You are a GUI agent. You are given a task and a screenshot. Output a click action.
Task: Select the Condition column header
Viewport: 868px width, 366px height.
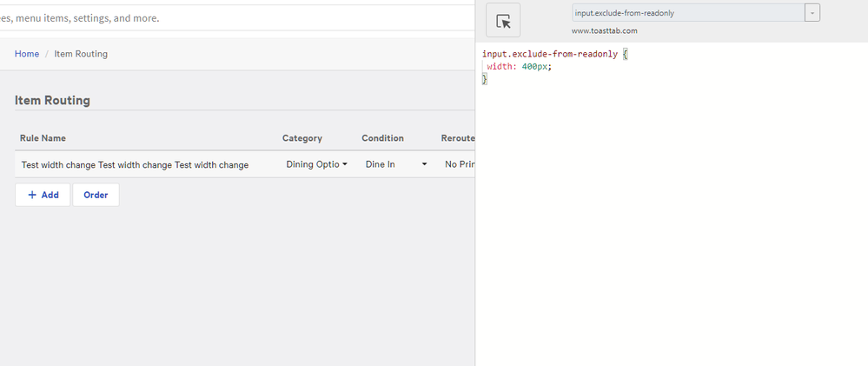click(x=382, y=138)
